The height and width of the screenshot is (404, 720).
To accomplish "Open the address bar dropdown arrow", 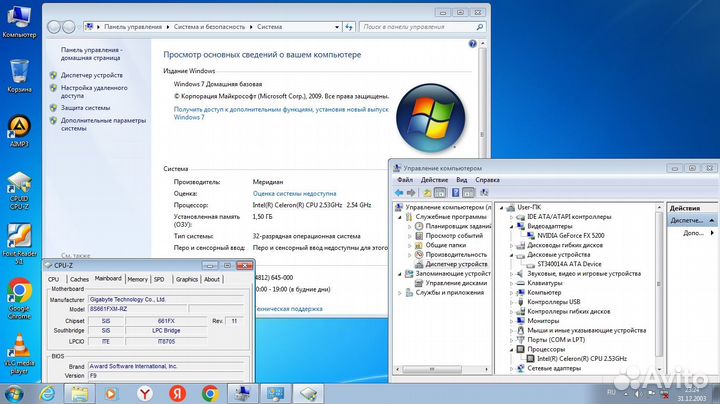I will click(337, 27).
